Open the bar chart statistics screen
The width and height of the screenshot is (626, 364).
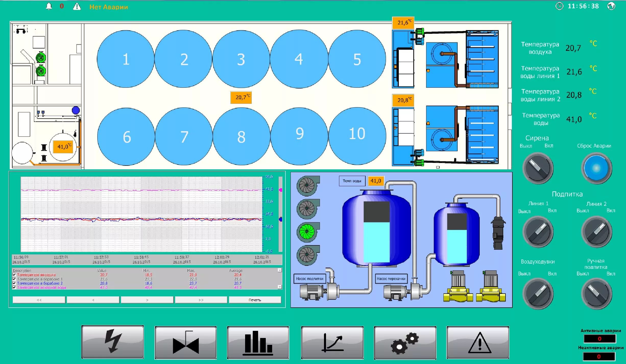258,343
